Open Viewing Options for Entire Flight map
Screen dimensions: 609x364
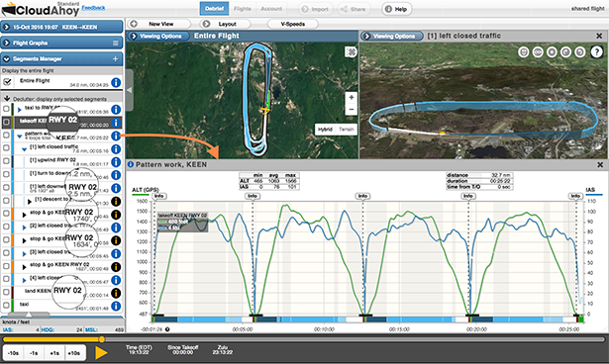point(158,36)
